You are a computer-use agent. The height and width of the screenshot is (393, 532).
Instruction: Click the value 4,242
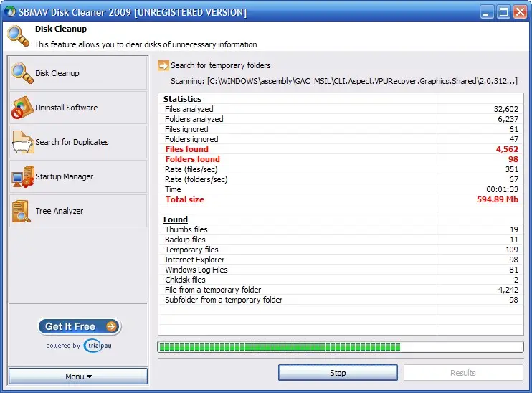(x=508, y=290)
